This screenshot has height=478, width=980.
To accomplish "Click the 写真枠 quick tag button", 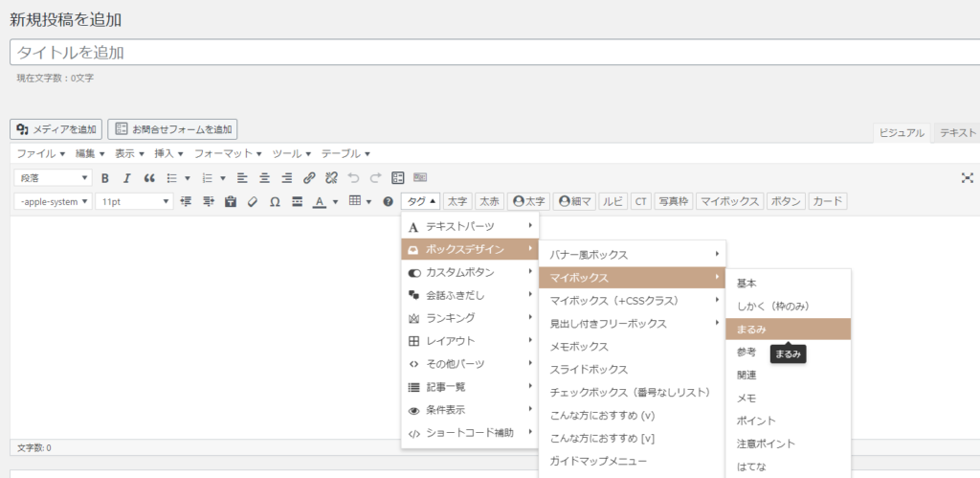I will (x=673, y=201).
